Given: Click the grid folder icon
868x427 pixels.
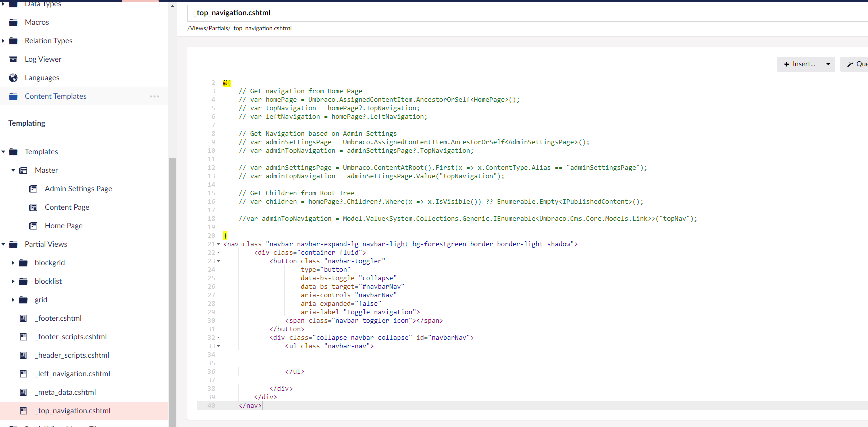Looking at the screenshot, I should point(23,300).
